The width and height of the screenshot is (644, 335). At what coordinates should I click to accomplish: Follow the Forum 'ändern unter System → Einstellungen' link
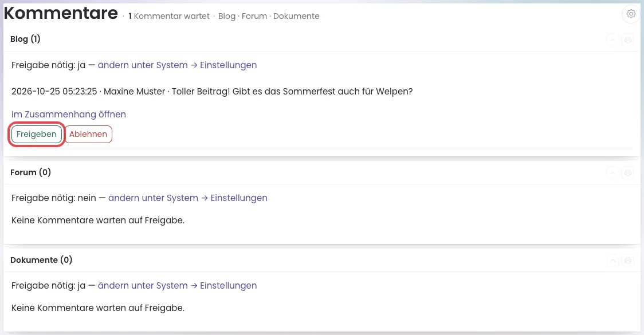(188, 198)
